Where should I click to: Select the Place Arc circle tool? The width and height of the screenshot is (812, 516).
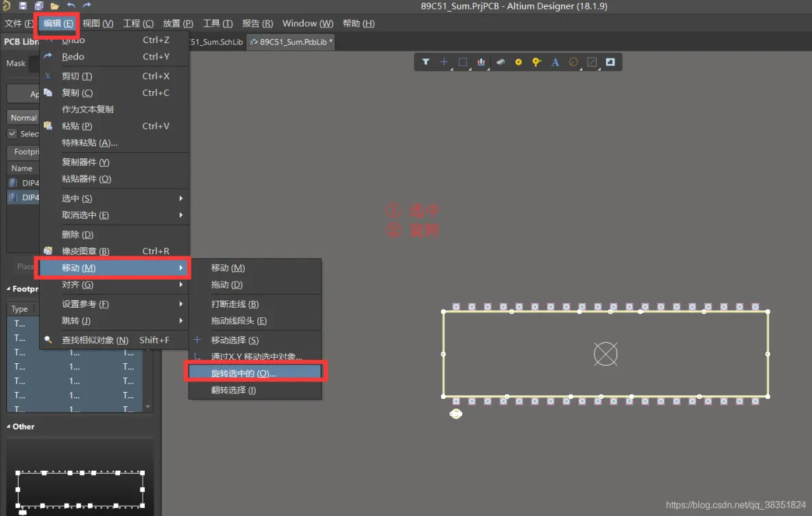click(573, 62)
